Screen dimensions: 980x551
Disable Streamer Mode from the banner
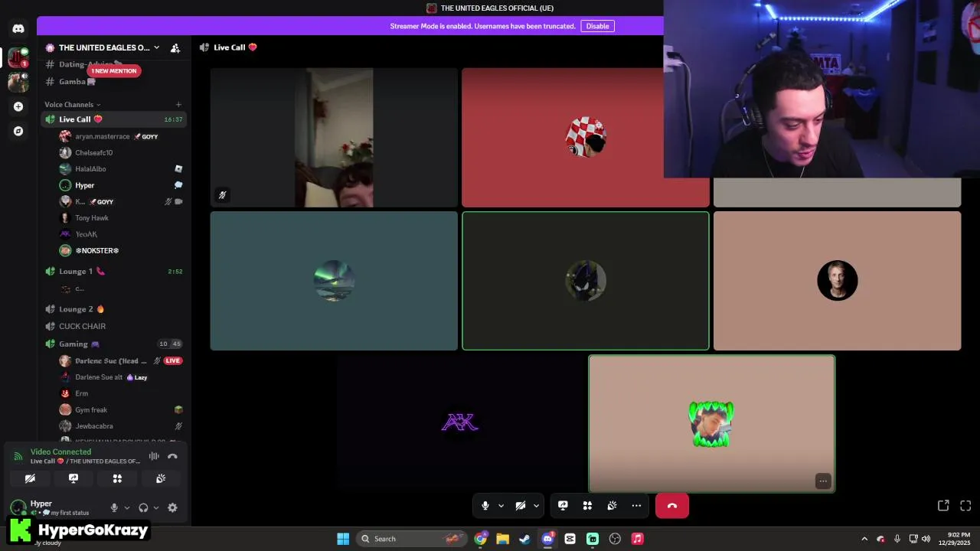597,26
